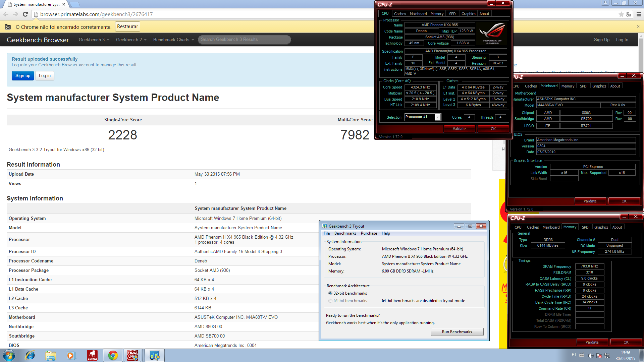Minimize the Geekbench 3 Tryout window
644x362 pixels.
click(459, 226)
